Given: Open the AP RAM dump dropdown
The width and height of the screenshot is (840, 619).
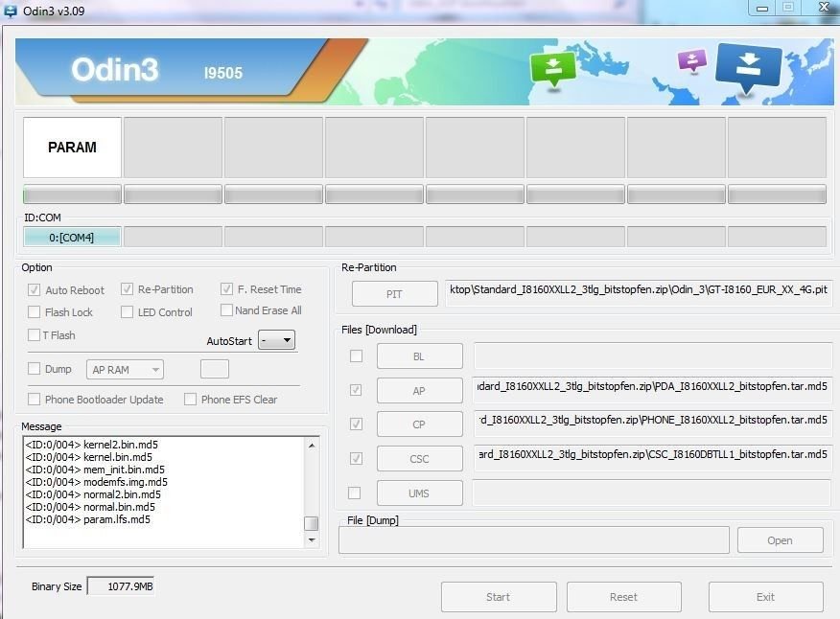Looking at the screenshot, I should click(125, 370).
